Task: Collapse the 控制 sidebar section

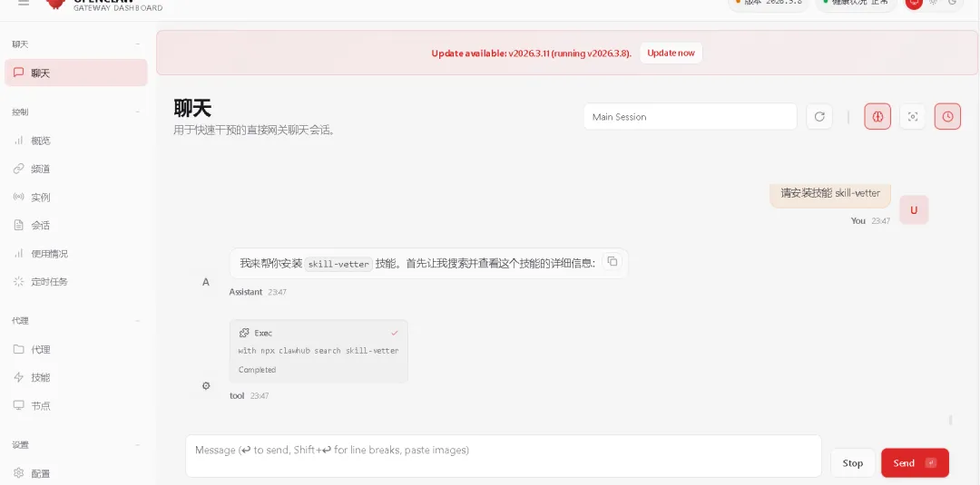Action: tap(75, 112)
